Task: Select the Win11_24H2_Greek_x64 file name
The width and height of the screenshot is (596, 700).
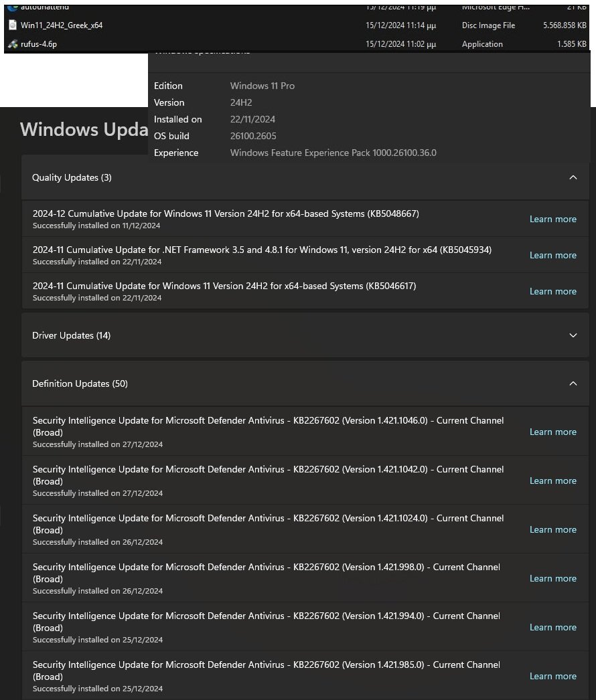Action: coord(62,25)
